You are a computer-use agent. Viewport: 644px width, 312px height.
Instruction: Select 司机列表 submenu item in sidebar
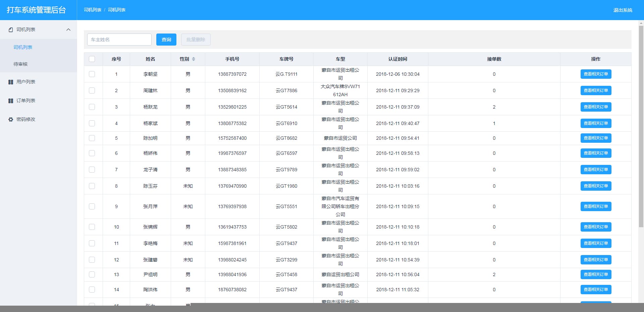pos(22,47)
